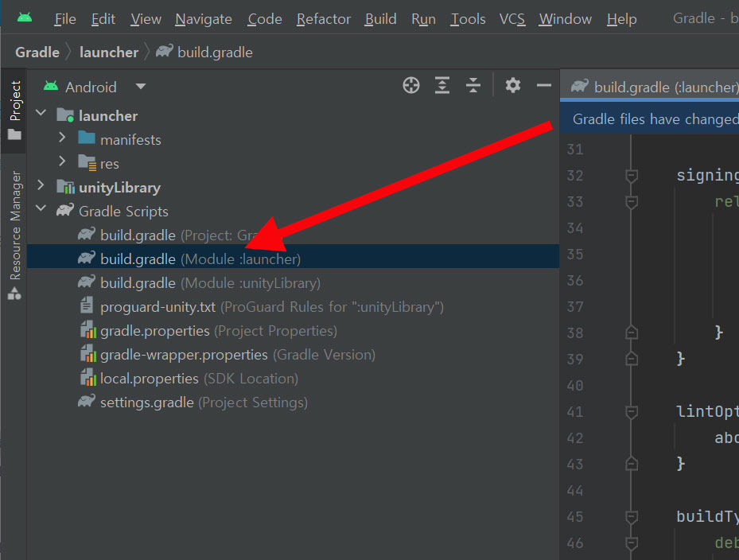Click fold end marker at line 39
Image resolution: width=739 pixels, height=560 pixels.
(631, 360)
